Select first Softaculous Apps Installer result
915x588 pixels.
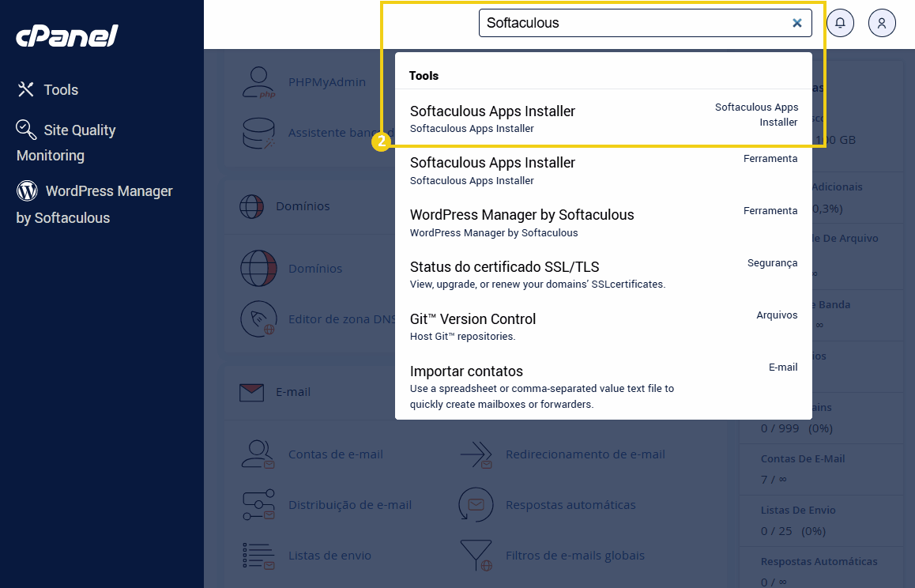click(604, 119)
